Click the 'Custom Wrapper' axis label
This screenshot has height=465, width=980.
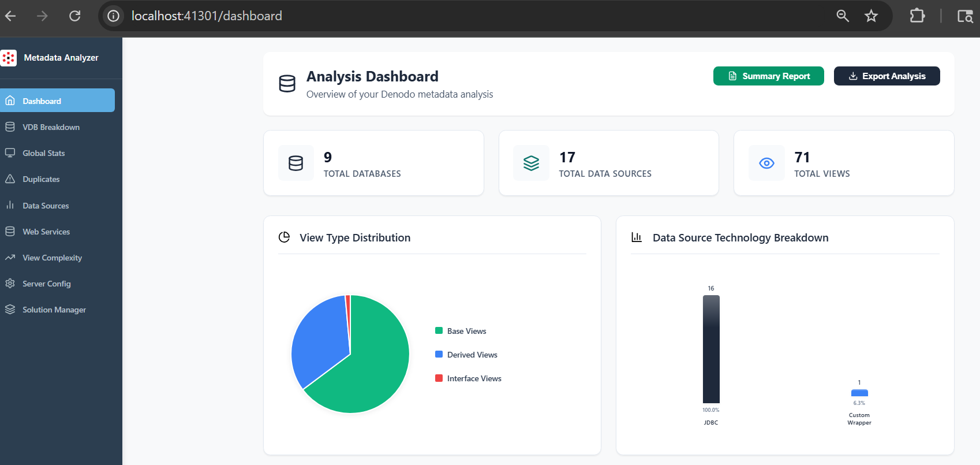[859, 419]
